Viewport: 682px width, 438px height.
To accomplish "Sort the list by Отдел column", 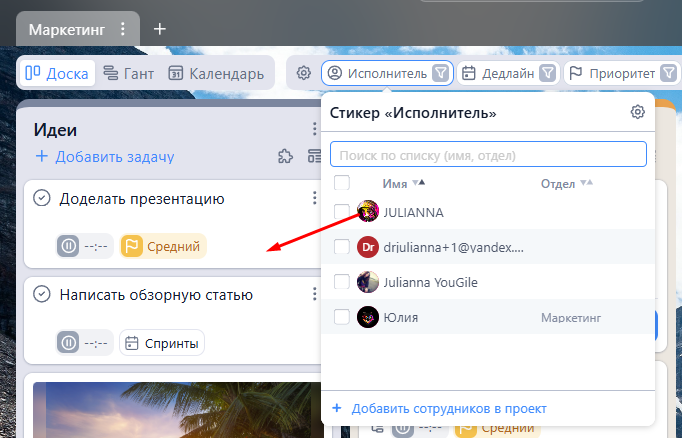I will 566,184.
